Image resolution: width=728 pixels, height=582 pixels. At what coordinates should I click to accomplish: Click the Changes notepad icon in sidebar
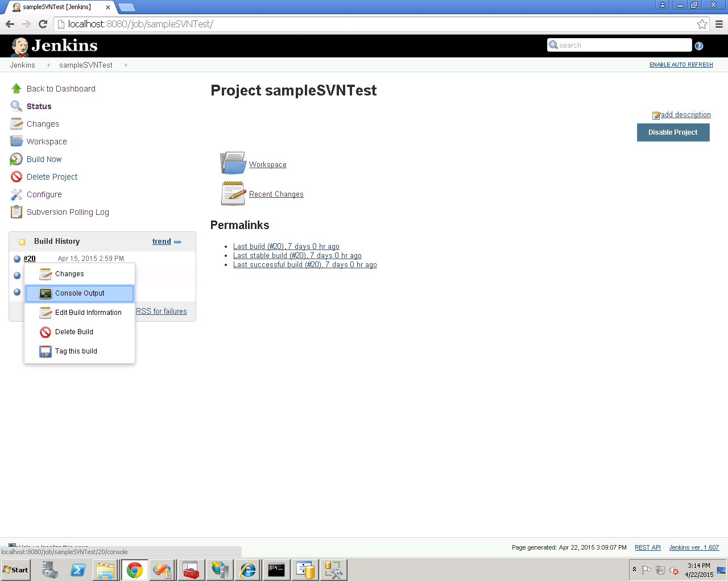pos(16,124)
